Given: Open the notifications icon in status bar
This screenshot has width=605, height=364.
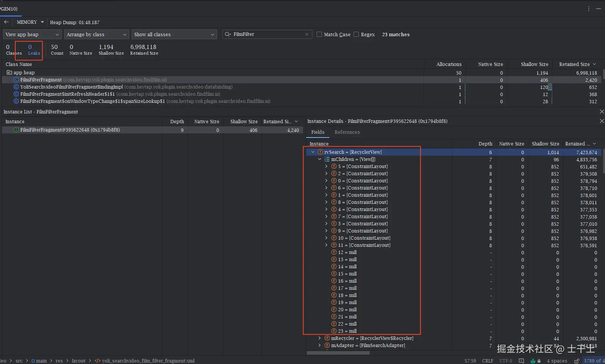Looking at the screenshot, I should pyautogui.click(x=521, y=361).
